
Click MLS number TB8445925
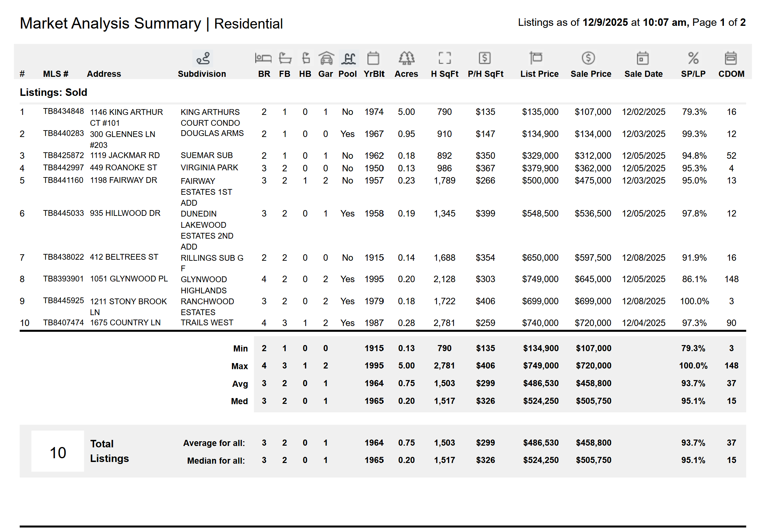click(x=63, y=301)
